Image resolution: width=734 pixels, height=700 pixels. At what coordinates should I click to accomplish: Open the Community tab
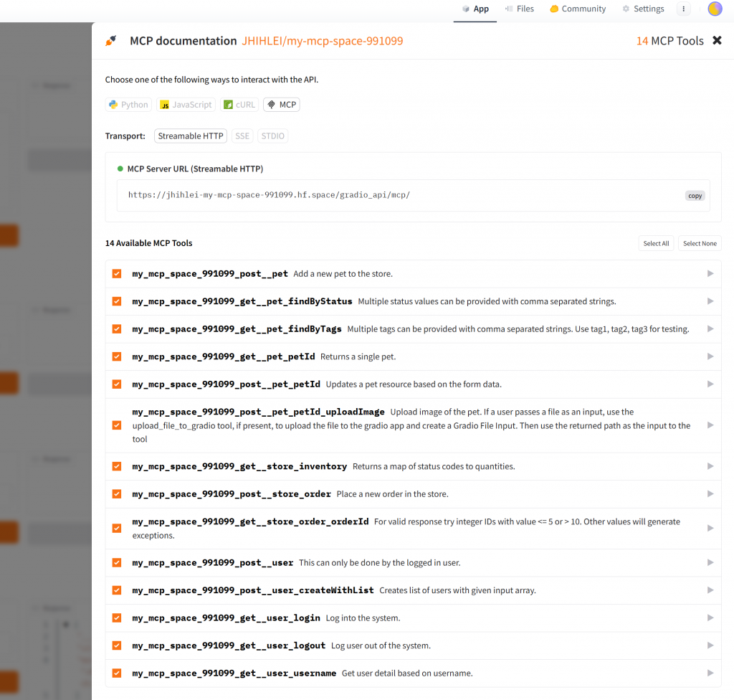coord(578,9)
